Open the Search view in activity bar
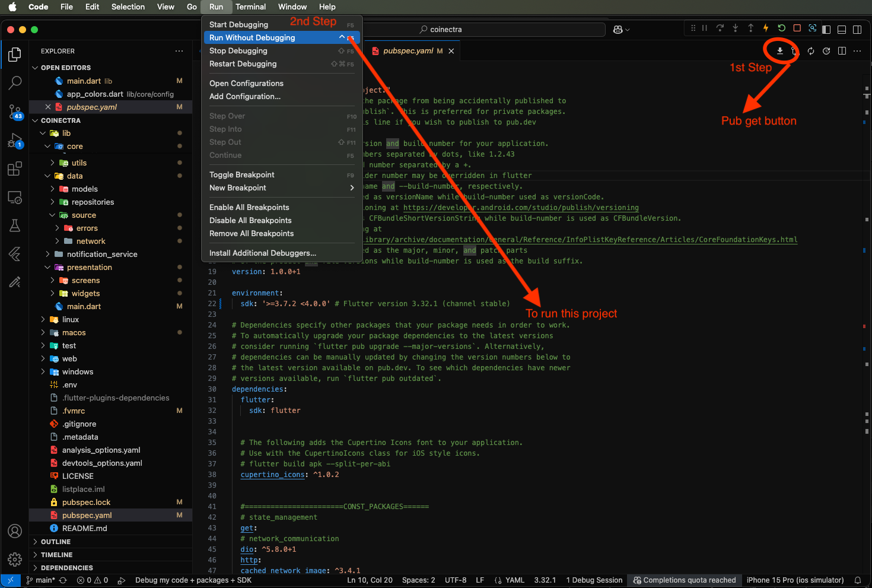 15,82
